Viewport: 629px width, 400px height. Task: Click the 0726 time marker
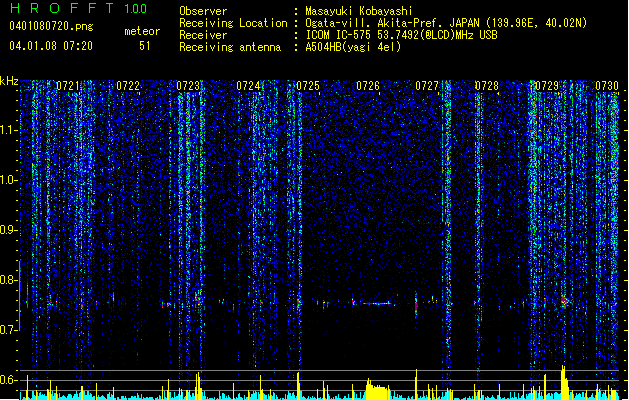point(368,86)
